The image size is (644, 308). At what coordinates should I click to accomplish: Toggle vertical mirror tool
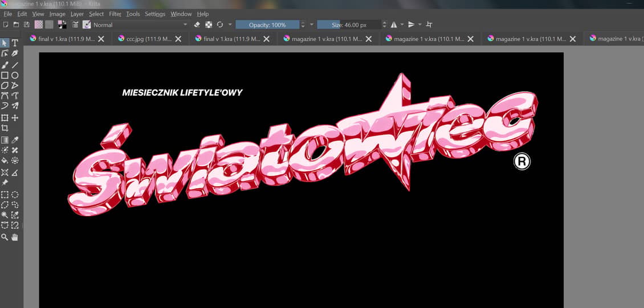[411, 25]
